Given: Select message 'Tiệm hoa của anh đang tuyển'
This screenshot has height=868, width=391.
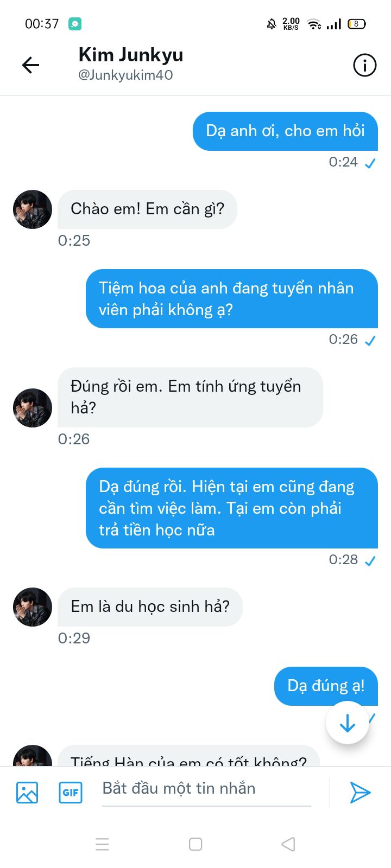Looking at the screenshot, I should [231, 298].
